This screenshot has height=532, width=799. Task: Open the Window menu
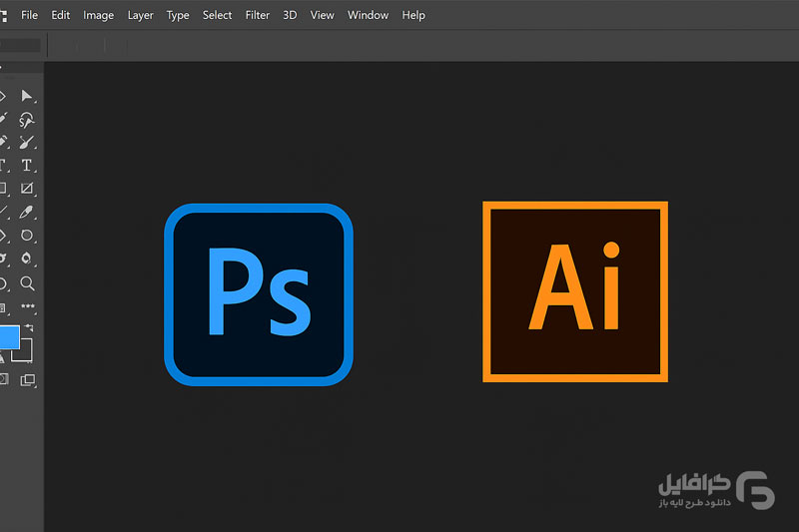click(x=368, y=15)
